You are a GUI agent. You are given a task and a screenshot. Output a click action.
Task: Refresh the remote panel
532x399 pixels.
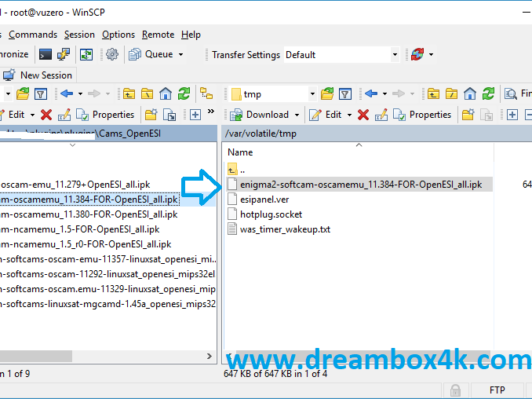(488, 93)
